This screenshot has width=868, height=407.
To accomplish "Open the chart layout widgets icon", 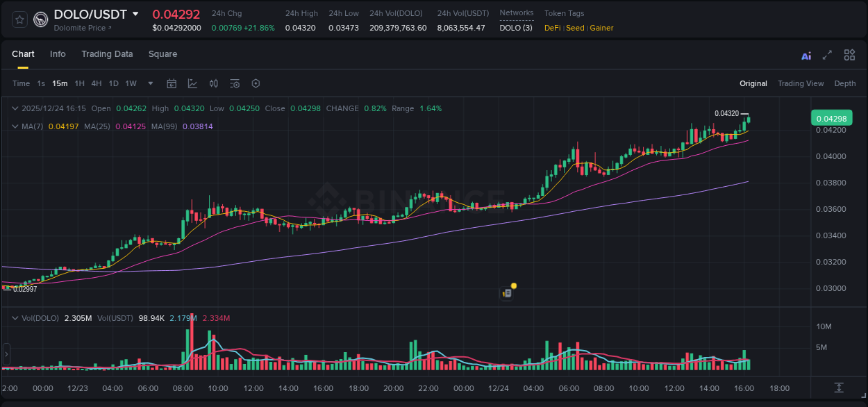I will tap(849, 54).
